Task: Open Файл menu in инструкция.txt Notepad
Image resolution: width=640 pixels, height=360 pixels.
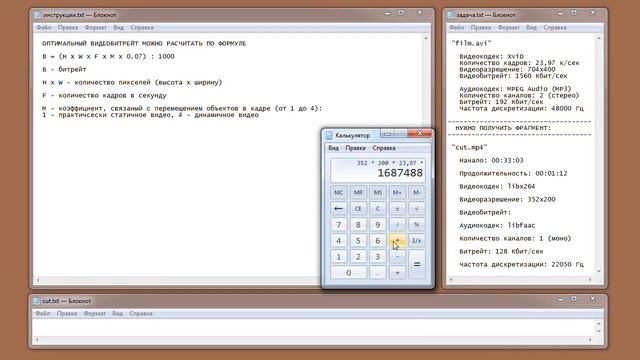Action: point(44,28)
